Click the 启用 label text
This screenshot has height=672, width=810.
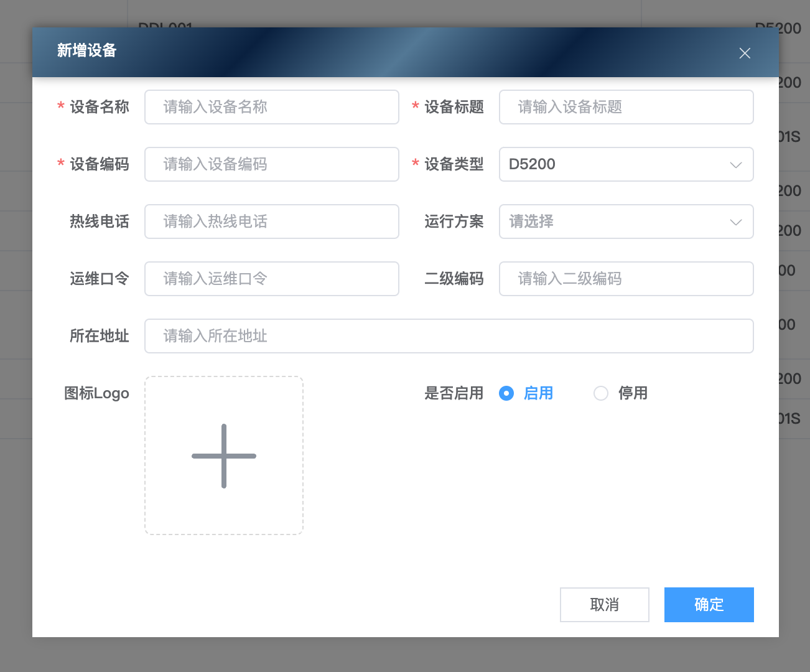click(538, 393)
